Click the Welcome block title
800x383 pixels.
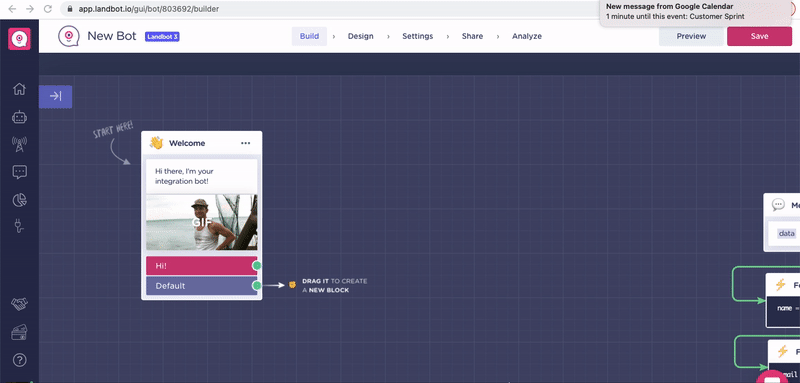pyautogui.click(x=187, y=143)
